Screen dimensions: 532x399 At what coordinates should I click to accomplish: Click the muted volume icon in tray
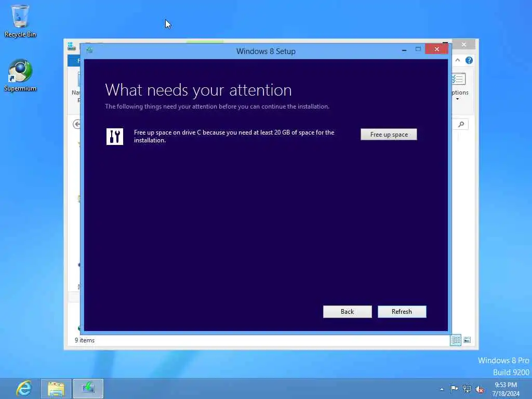[x=480, y=390]
